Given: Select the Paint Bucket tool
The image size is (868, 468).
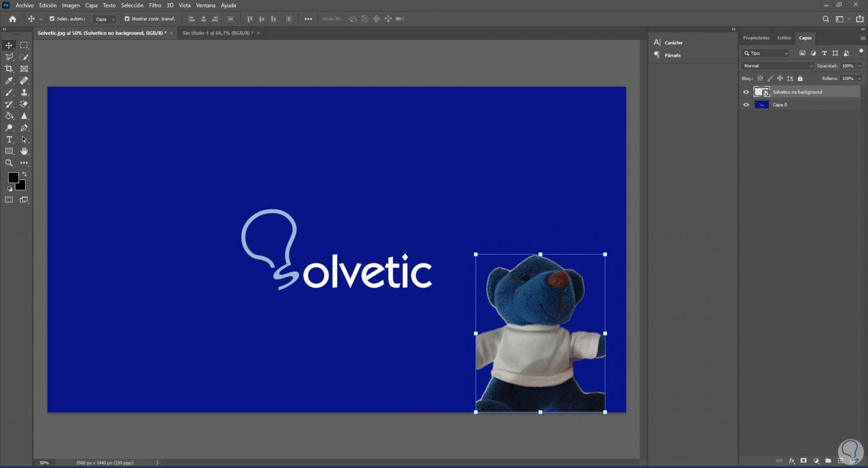Looking at the screenshot, I should pos(9,116).
